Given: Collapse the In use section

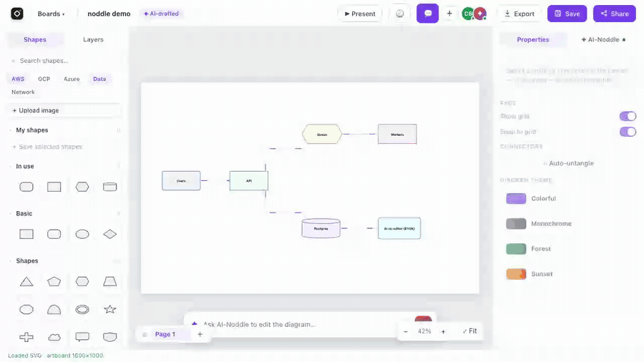Looking at the screenshot, I should [x=24, y=166].
